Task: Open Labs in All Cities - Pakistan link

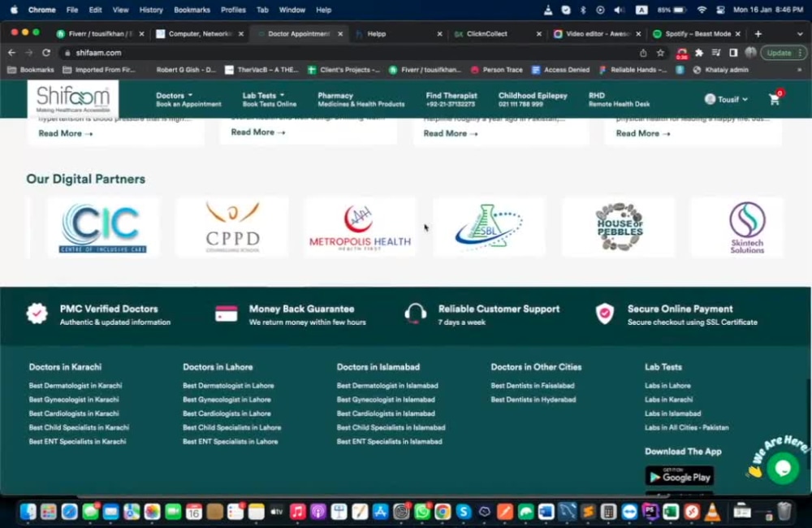Action: tap(687, 427)
